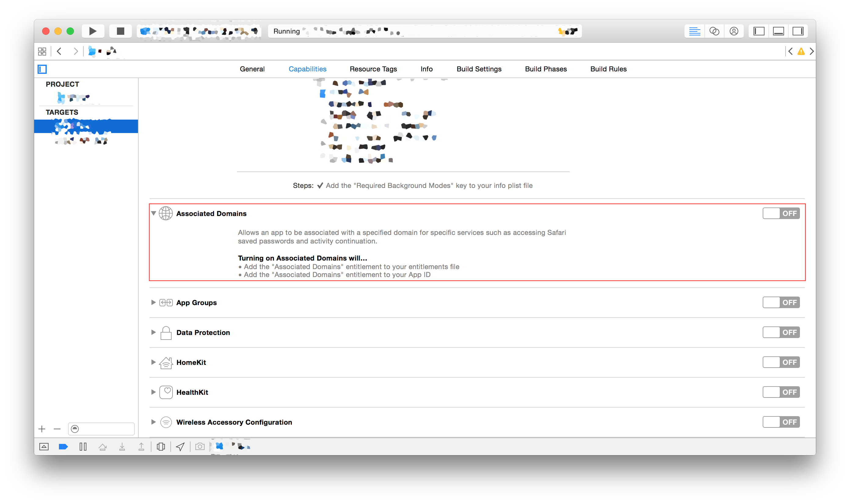Enable the Data Protection switch

click(781, 332)
